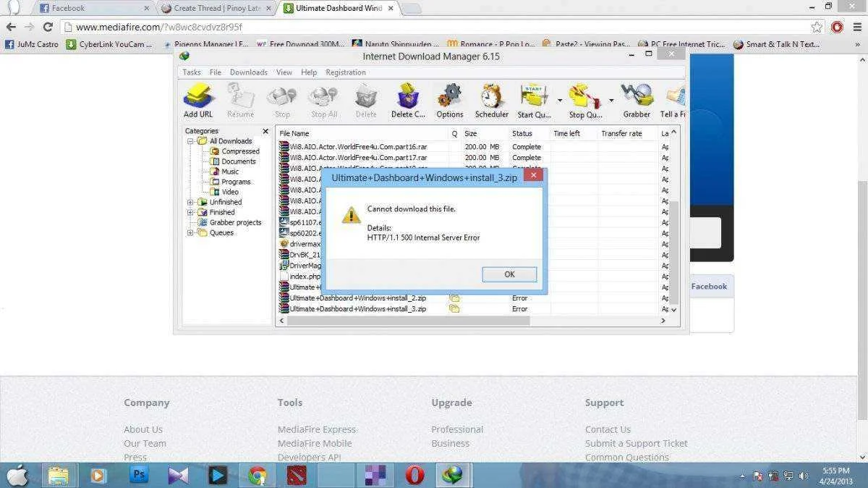Expand the Finished tree node

(x=190, y=212)
